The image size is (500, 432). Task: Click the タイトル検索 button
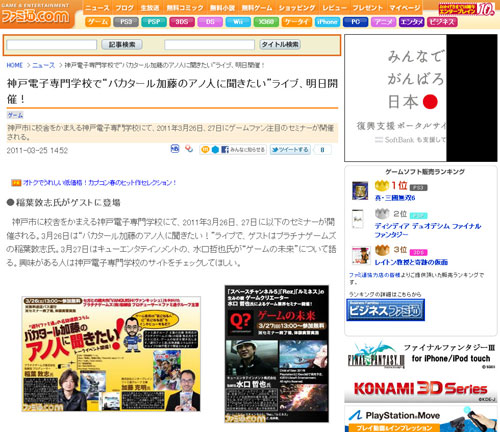coord(280,44)
